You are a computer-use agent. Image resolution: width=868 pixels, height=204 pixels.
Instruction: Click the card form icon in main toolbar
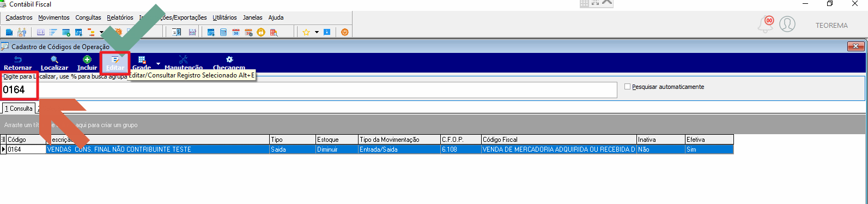pyautogui.click(x=40, y=32)
